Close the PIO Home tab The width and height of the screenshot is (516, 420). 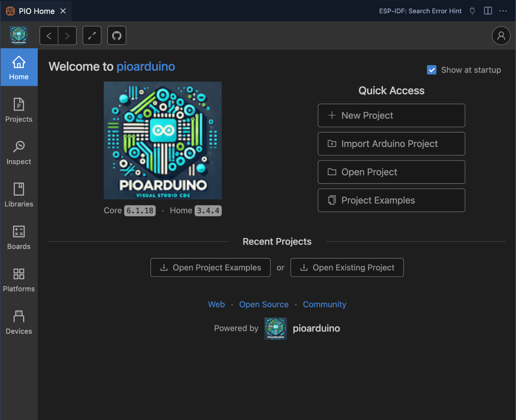click(x=63, y=11)
